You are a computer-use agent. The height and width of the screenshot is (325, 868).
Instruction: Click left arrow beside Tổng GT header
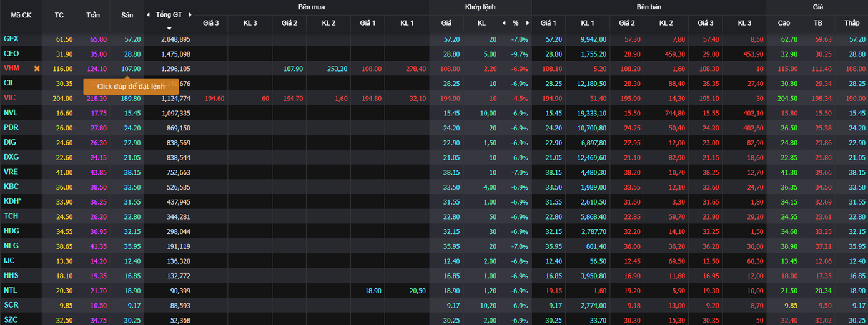(148, 14)
